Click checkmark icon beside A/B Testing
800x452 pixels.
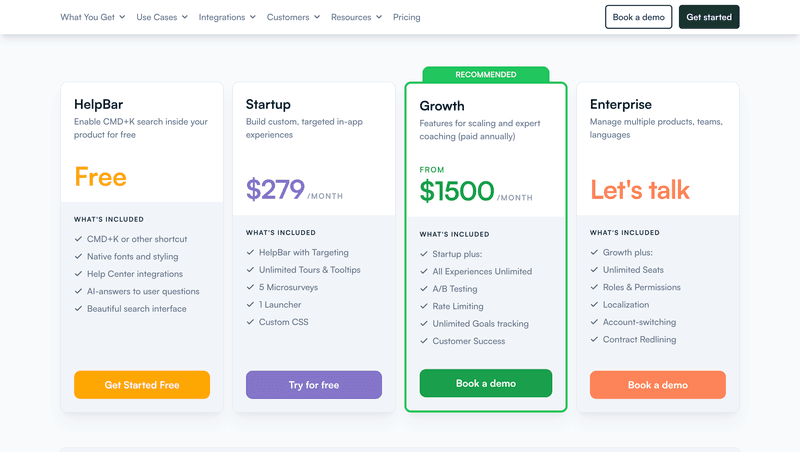pyautogui.click(x=424, y=289)
